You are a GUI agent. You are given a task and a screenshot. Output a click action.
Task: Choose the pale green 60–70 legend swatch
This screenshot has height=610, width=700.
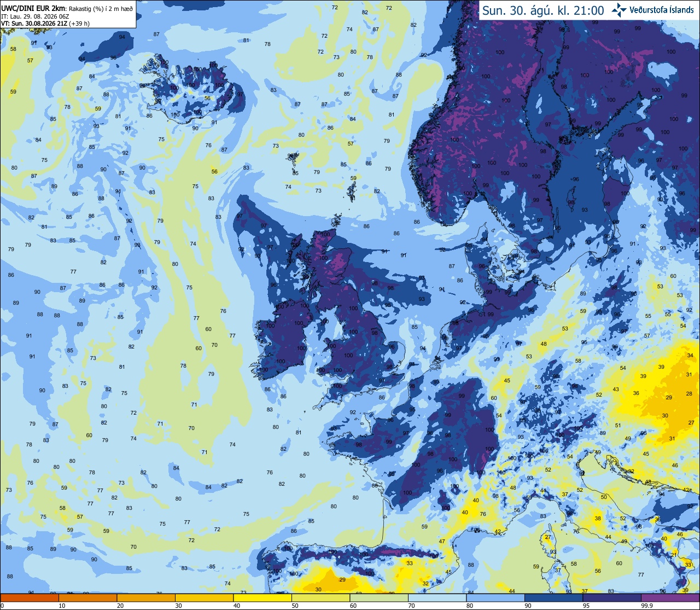point(379,597)
